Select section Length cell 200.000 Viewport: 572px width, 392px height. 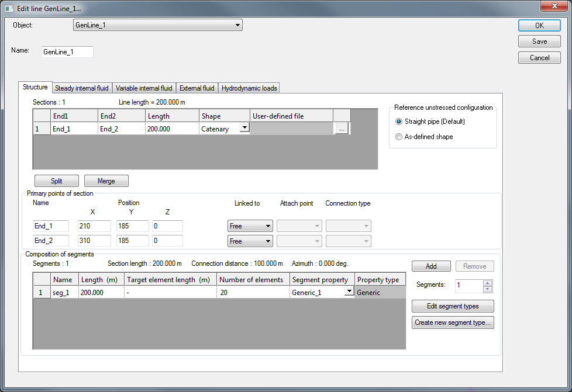click(172, 129)
